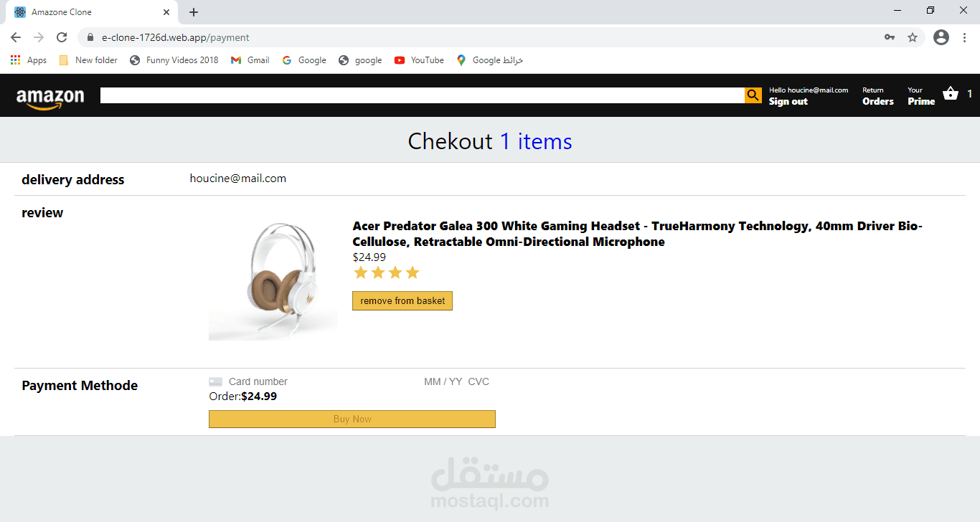Close the Amazone Clone tab

click(166, 12)
